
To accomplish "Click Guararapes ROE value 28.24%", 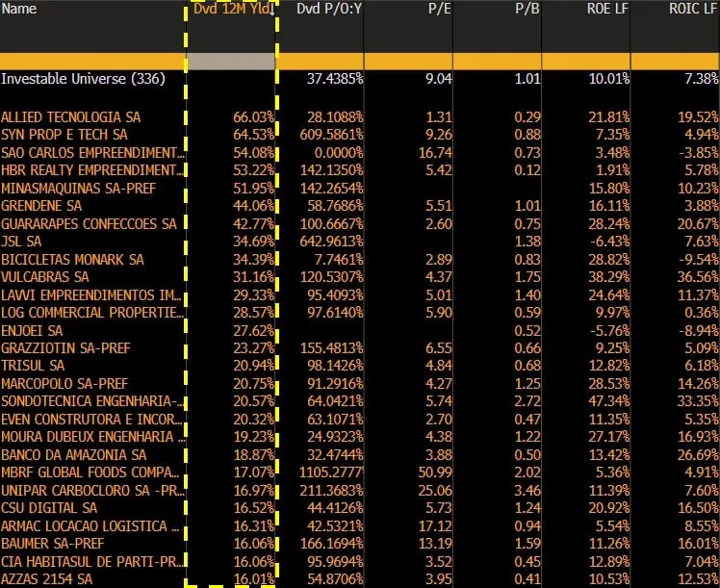I will pos(609,223).
